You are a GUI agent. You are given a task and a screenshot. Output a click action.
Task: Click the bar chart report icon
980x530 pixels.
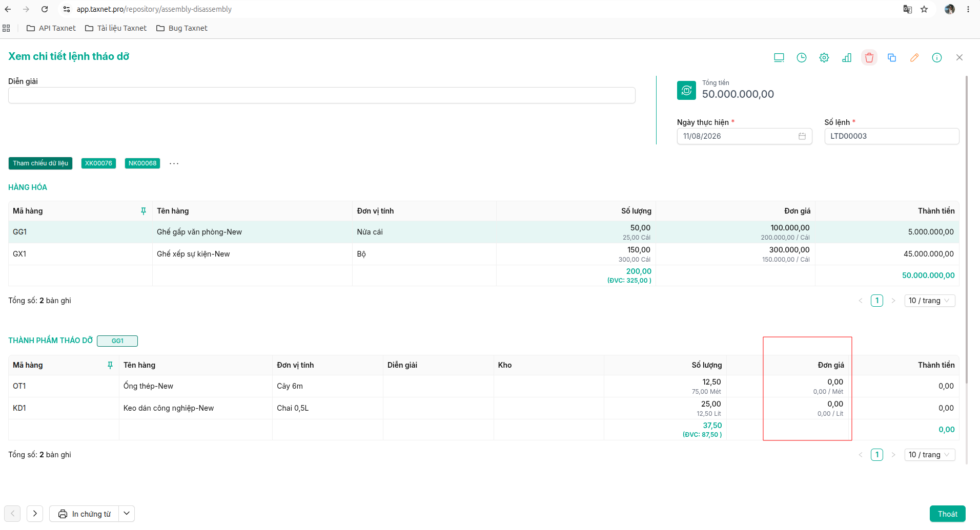click(x=847, y=57)
